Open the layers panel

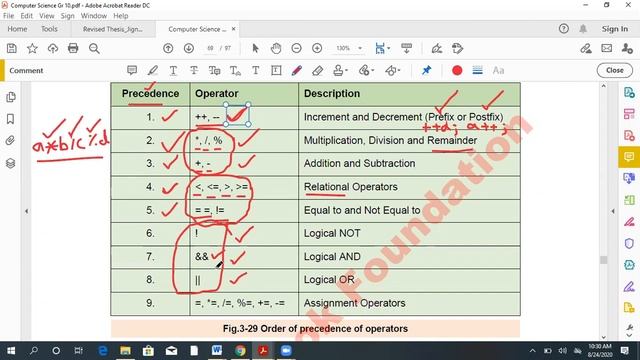tap(11, 163)
